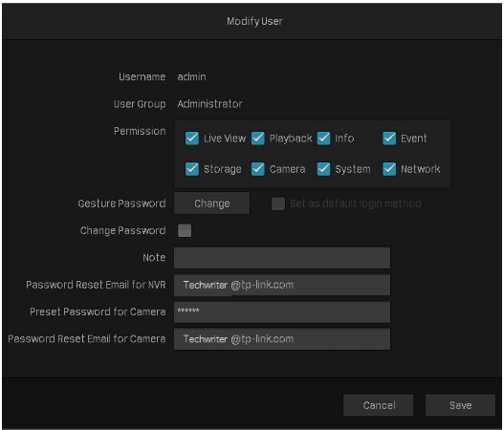Enable the Change Password checkbox
Viewport: 504px width, 430px height.
click(x=185, y=230)
